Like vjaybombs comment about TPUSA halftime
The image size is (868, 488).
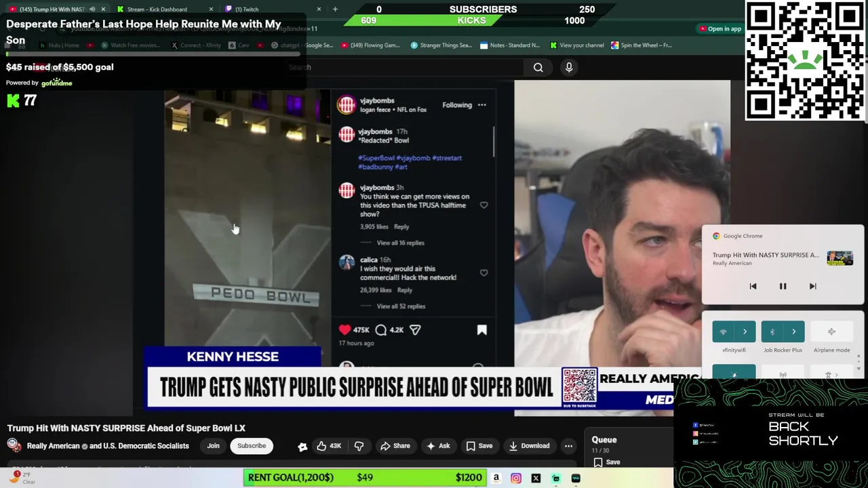click(x=484, y=205)
